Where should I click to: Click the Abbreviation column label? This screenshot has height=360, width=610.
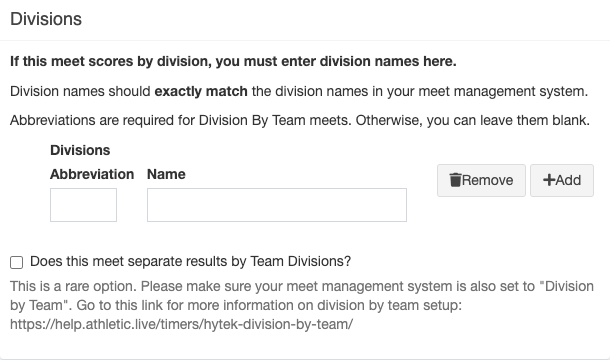[x=92, y=174]
